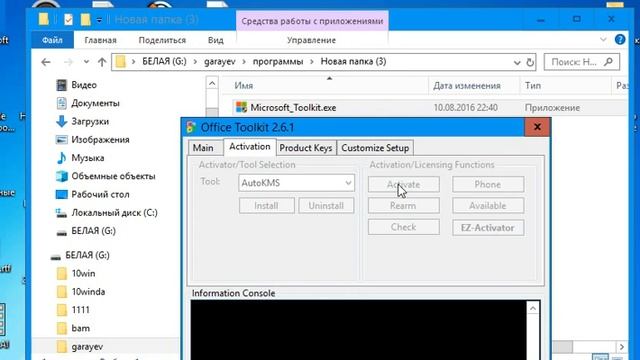Image resolution: width=640 pixels, height=360 pixels.
Task: Click the Office Toolkit title bar app icon
Action: tap(191, 127)
